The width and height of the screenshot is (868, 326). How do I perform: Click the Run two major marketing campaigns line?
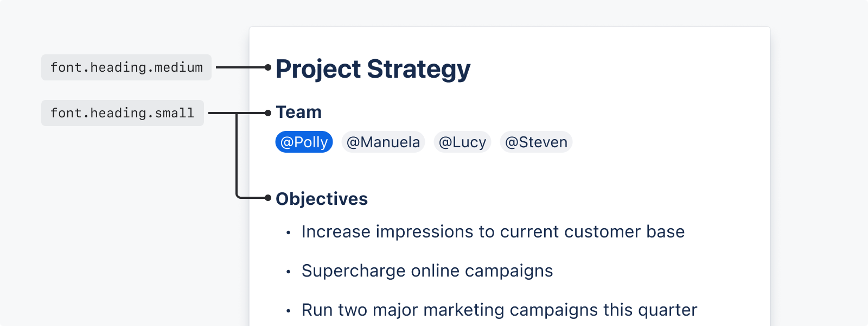coord(499,310)
